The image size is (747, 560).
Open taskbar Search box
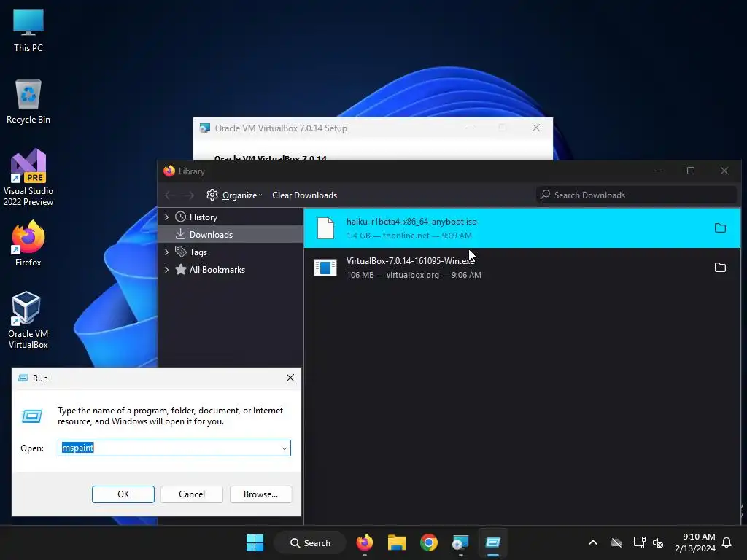point(310,542)
